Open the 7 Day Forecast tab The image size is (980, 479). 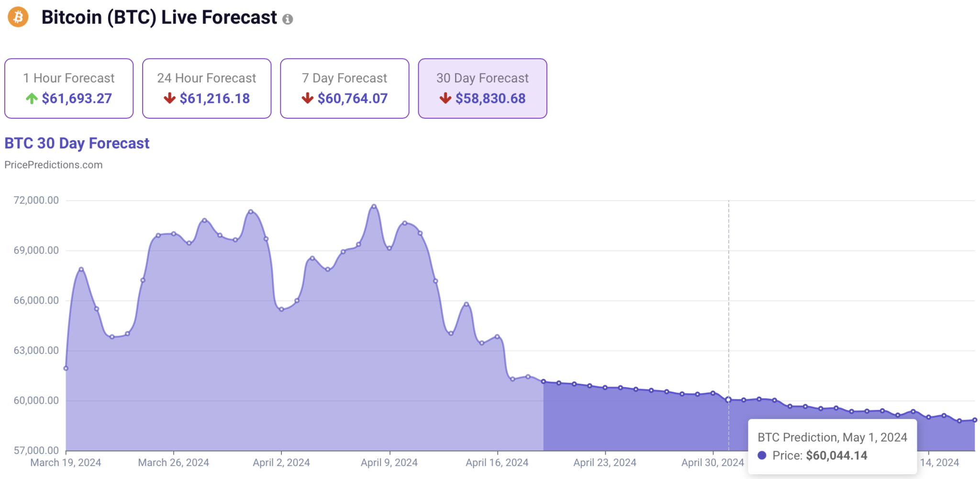click(x=345, y=89)
